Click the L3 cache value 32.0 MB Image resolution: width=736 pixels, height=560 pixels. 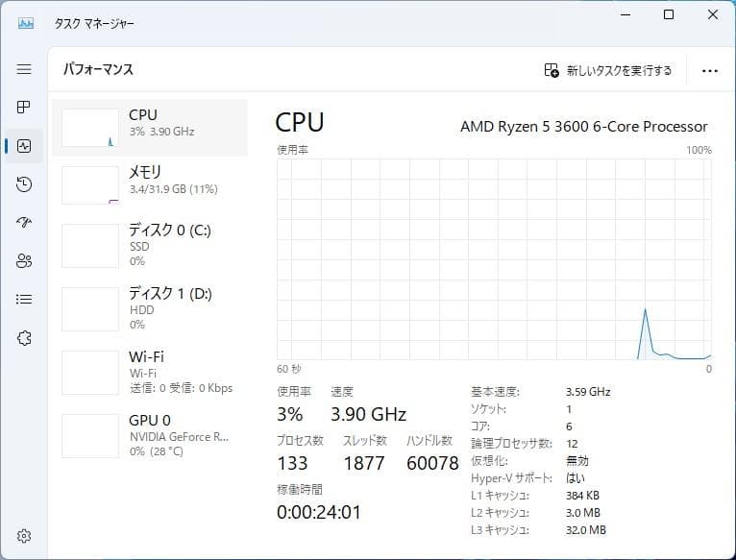click(x=586, y=530)
